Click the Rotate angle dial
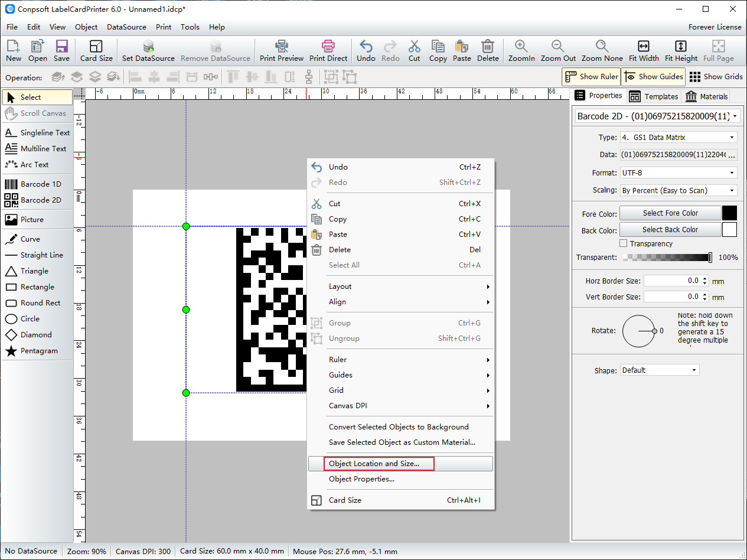 click(639, 331)
